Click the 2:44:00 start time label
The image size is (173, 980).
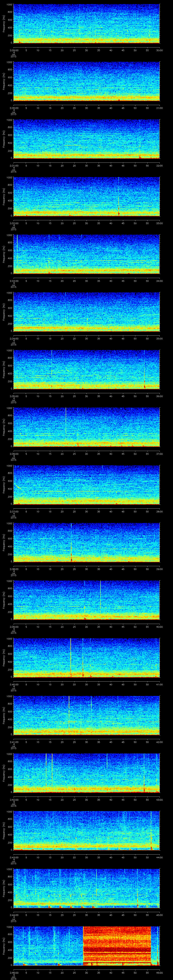click(14, 915)
